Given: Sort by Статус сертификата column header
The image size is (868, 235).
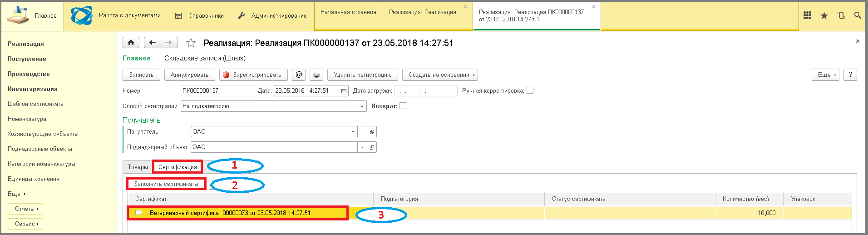Looking at the screenshot, I should (x=630, y=199).
